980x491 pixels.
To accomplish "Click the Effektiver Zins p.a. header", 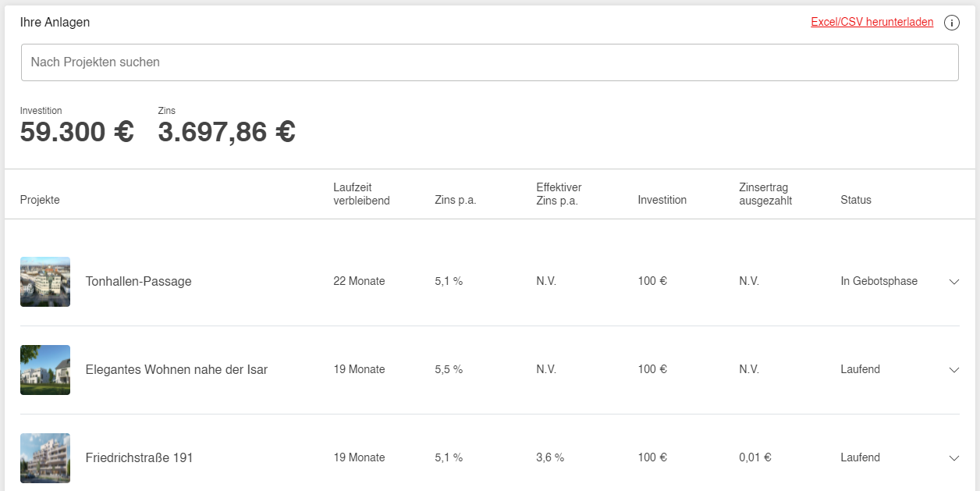I will click(559, 194).
